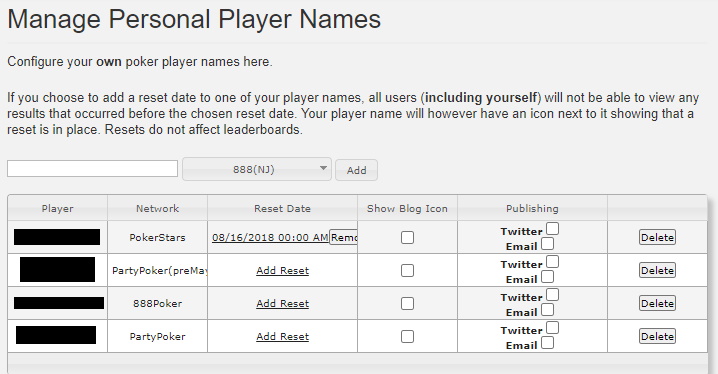Toggle Show Blog Icon checkbox for PartyPoker row
This screenshot has width=718, height=374.
[407, 336]
